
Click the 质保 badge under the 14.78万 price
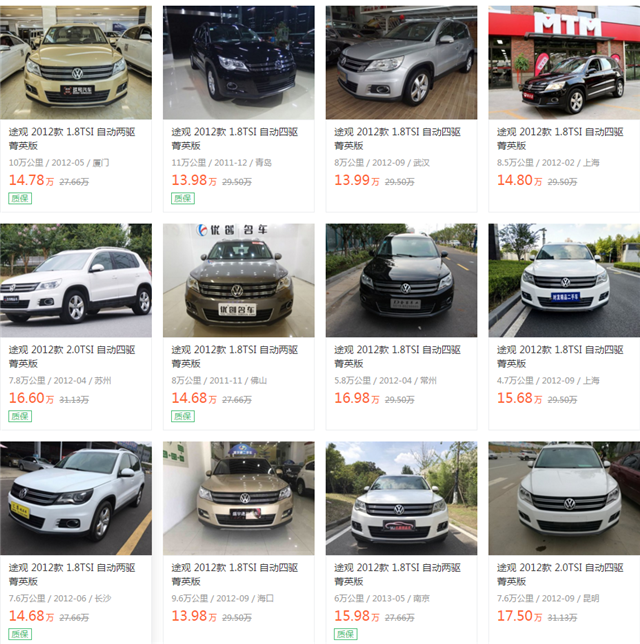tap(20, 198)
